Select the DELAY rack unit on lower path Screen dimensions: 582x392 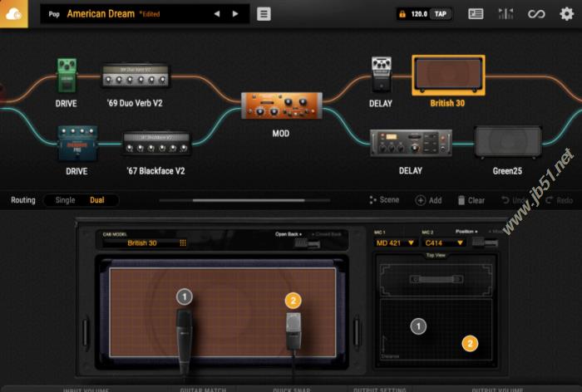point(411,142)
